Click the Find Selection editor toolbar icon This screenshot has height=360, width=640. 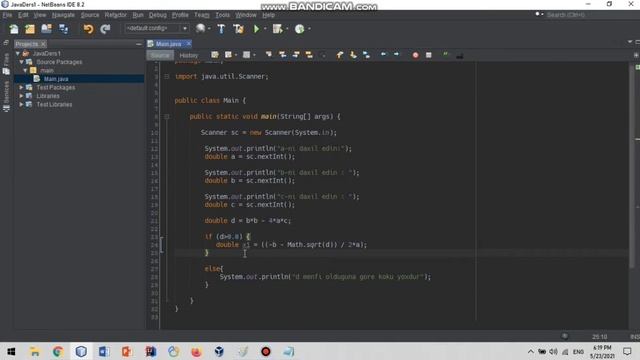pyautogui.click(x=269, y=55)
